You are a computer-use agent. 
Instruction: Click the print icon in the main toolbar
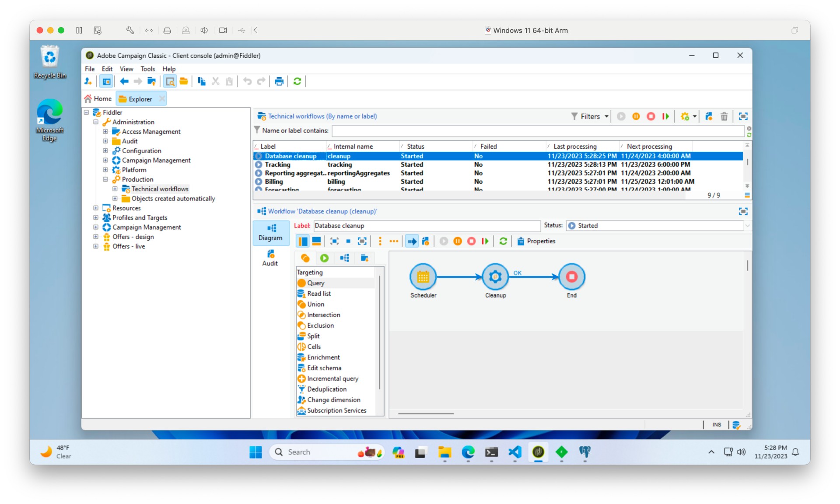point(279,81)
